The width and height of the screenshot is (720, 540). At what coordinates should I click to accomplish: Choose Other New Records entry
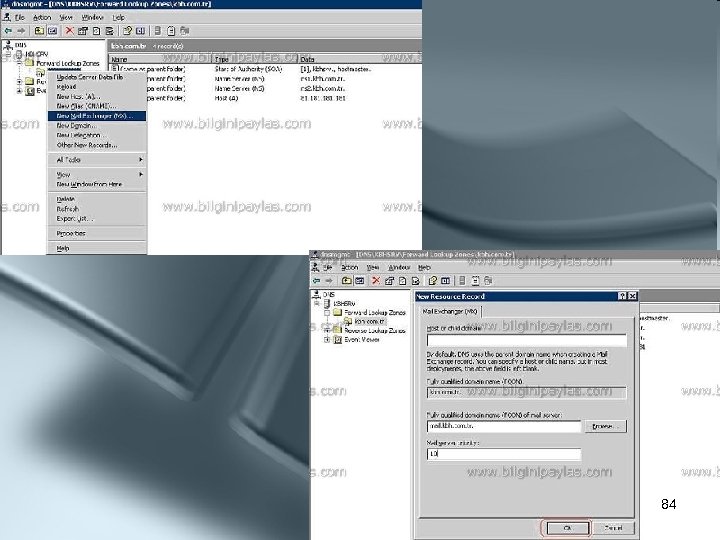click(97, 145)
